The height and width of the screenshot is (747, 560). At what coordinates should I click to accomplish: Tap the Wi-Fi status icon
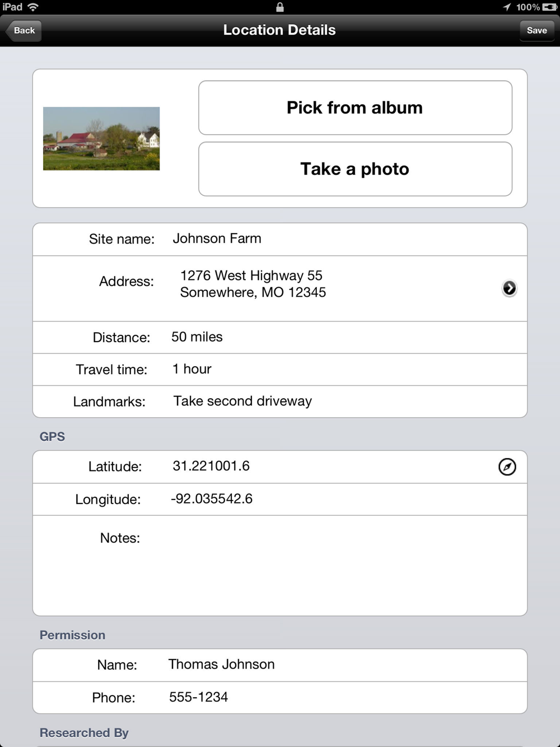tap(33, 7)
